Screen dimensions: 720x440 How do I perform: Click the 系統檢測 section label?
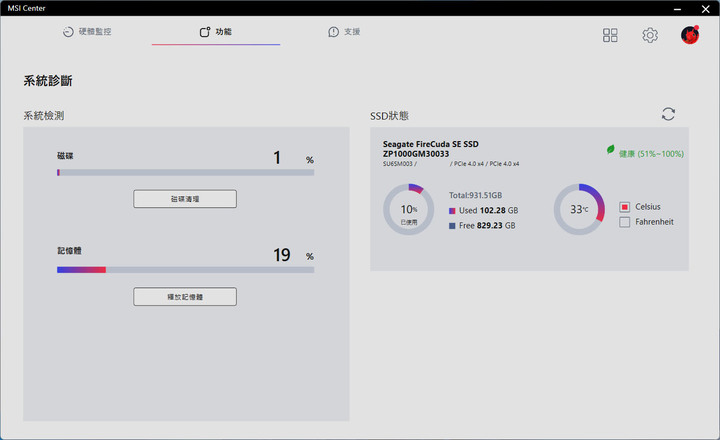pyautogui.click(x=44, y=116)
